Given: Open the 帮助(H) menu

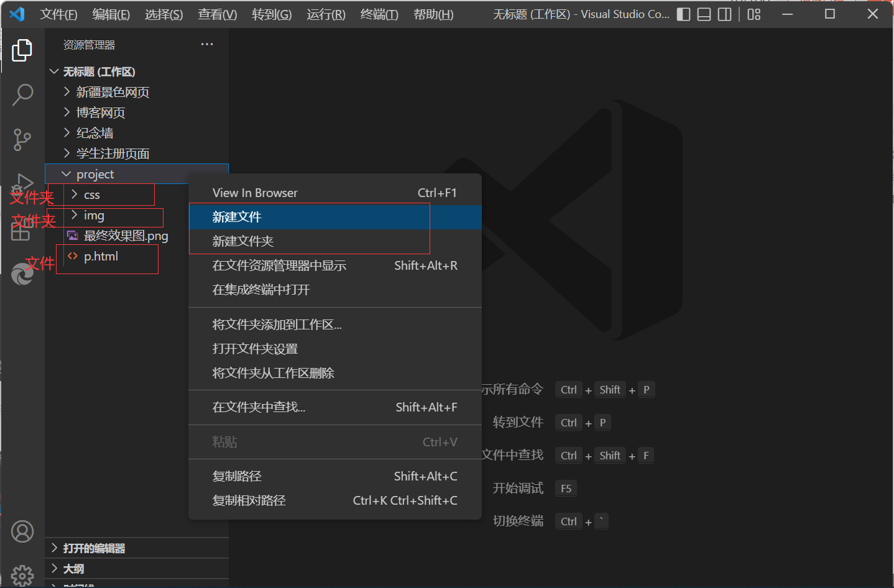Looking at the screenshot, I should coord(433,14).
